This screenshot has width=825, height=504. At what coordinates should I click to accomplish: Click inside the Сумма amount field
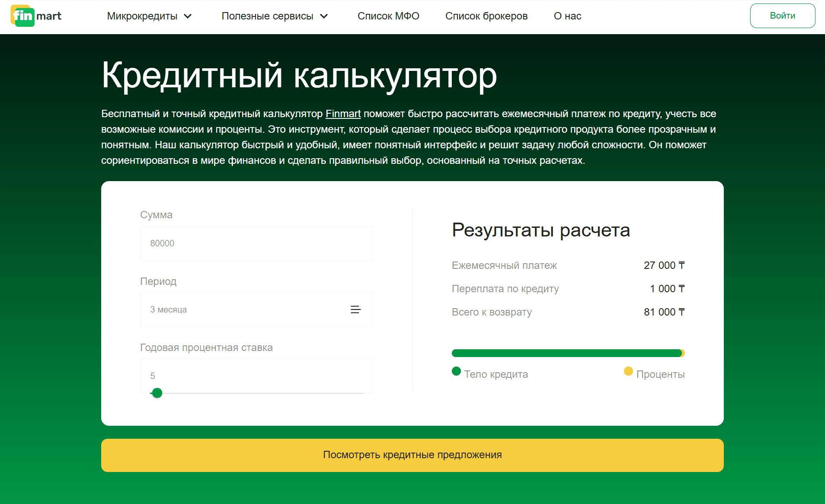(256, 243)
